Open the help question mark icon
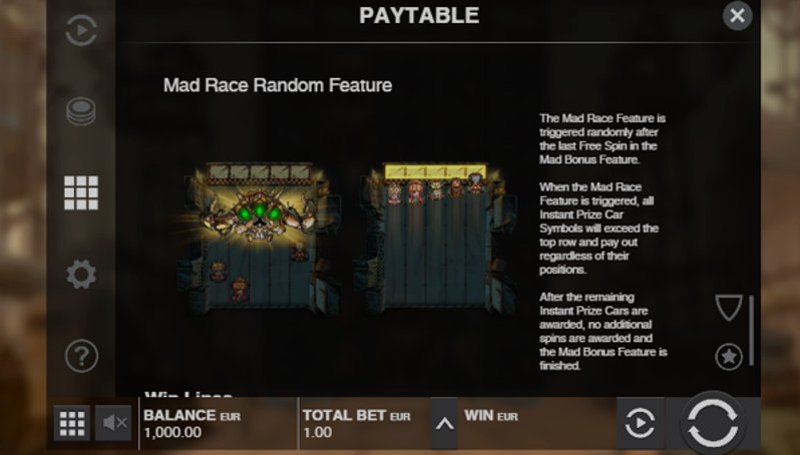This screenshot has height=455, width=800. 81,356
